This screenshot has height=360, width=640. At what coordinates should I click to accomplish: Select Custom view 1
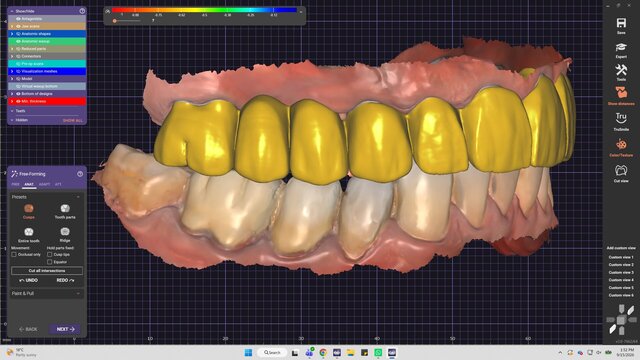621,257
